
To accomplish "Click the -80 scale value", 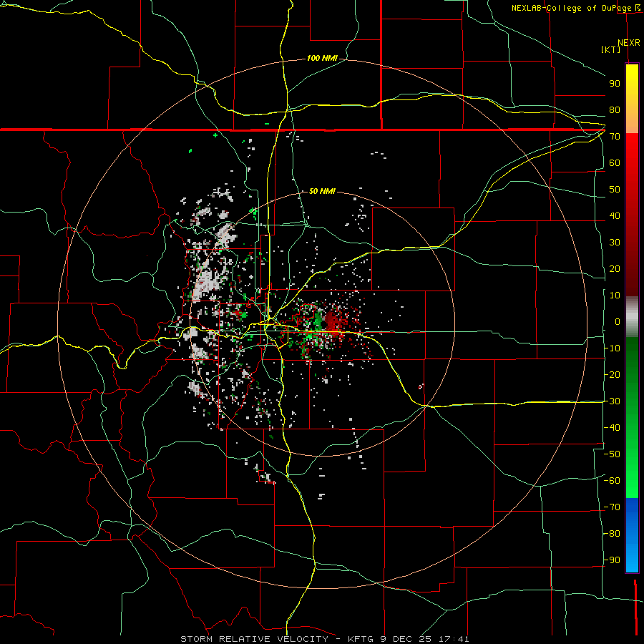I will (612, 534).
